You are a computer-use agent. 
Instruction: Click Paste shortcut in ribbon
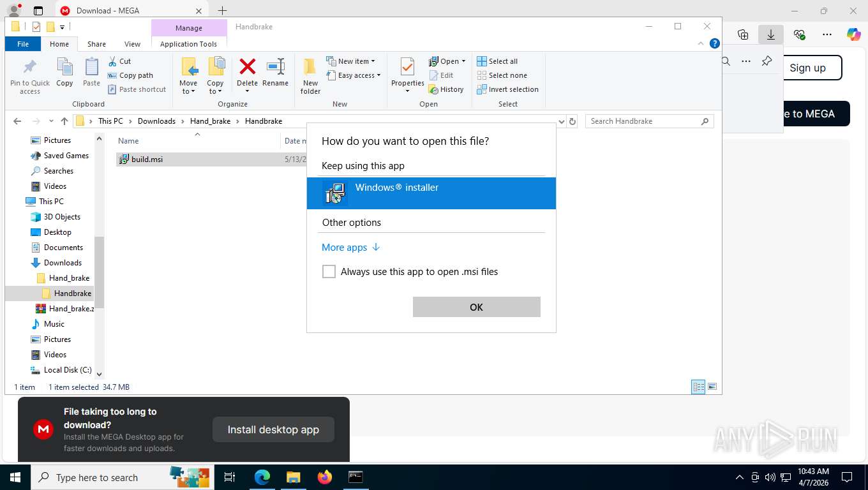tap(137, 89)
